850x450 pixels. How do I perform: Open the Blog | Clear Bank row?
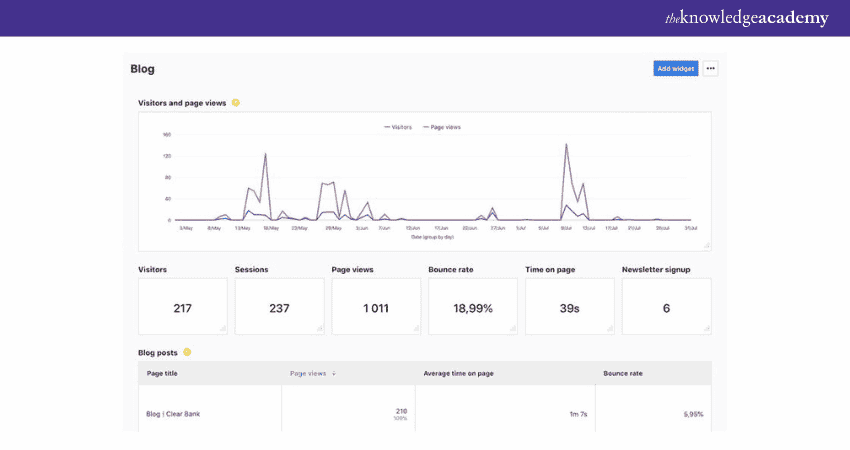tap(173, 413)
